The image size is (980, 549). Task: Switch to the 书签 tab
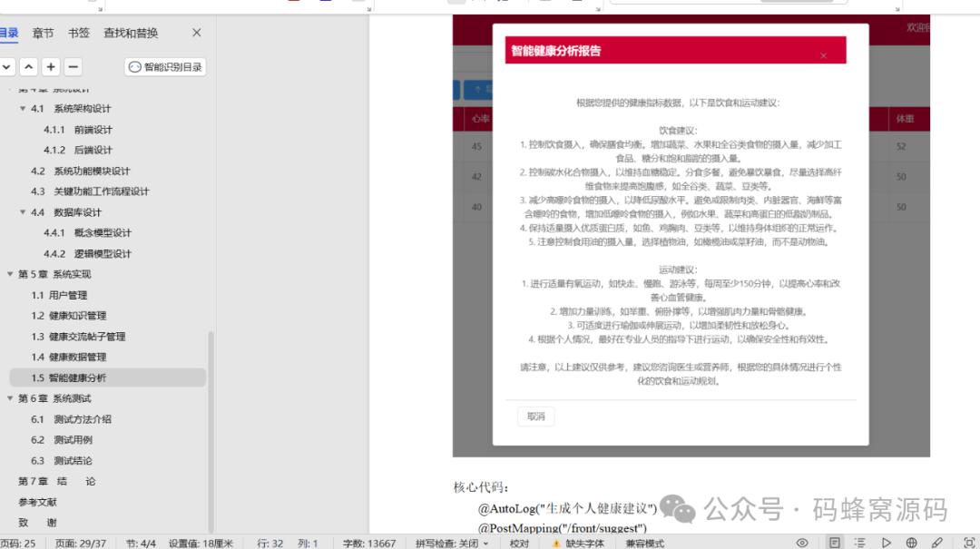[79, 34]
